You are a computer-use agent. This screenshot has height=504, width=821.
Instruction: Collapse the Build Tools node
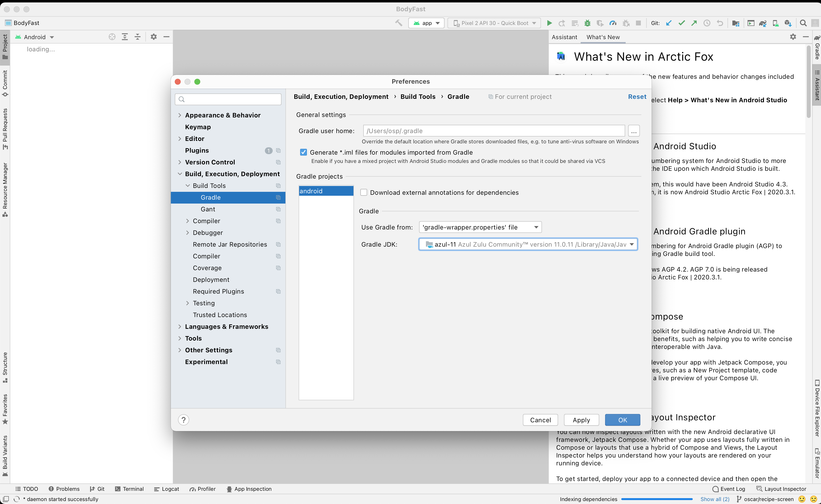(x=188, y=185)
